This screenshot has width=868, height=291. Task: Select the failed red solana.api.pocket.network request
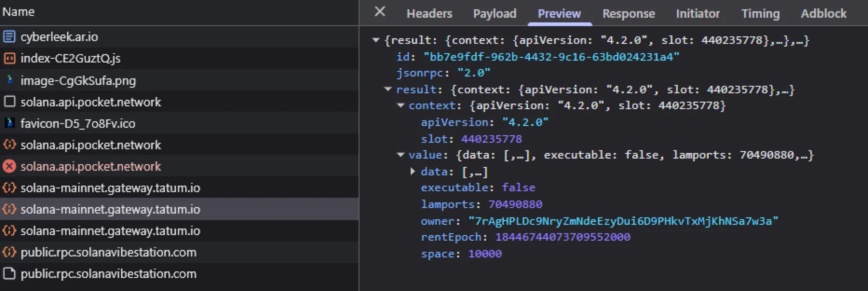(179, 166)
